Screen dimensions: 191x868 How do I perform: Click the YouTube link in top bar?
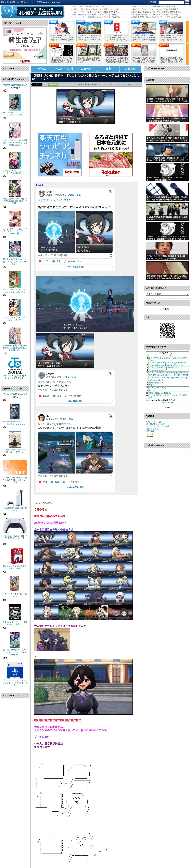56,2
